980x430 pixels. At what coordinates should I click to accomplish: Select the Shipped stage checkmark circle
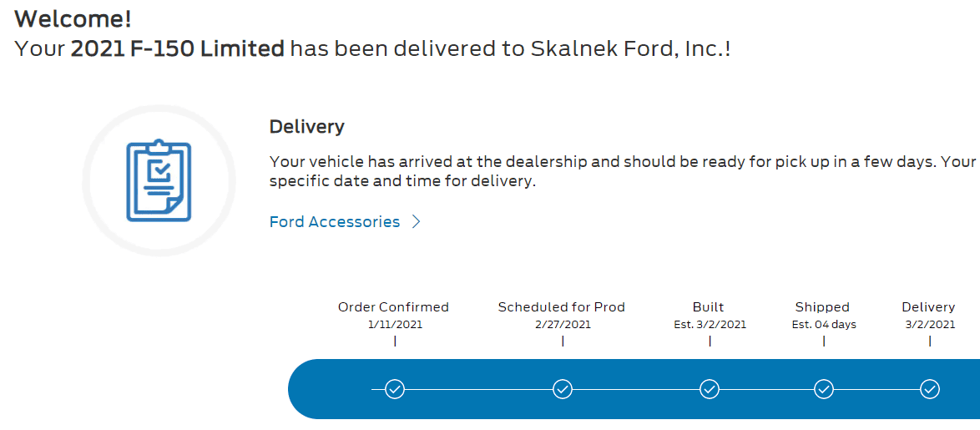pyautogui.click(x=824, y=389)
